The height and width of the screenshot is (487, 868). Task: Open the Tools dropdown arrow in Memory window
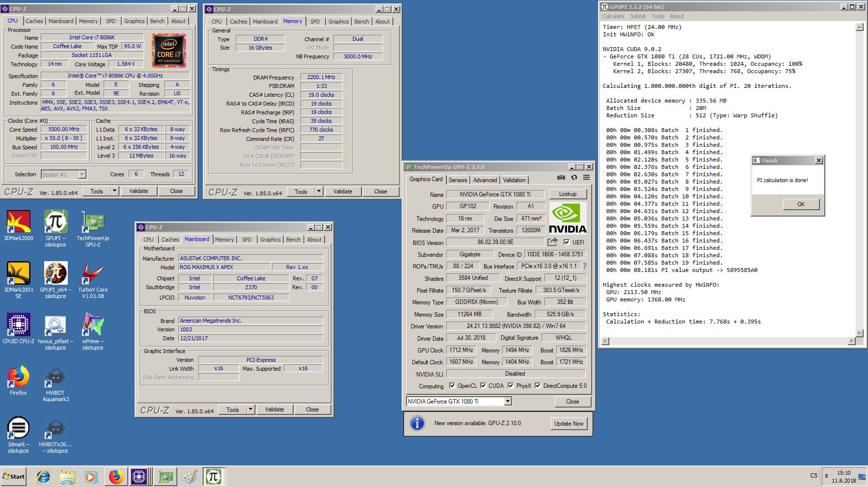319,191
